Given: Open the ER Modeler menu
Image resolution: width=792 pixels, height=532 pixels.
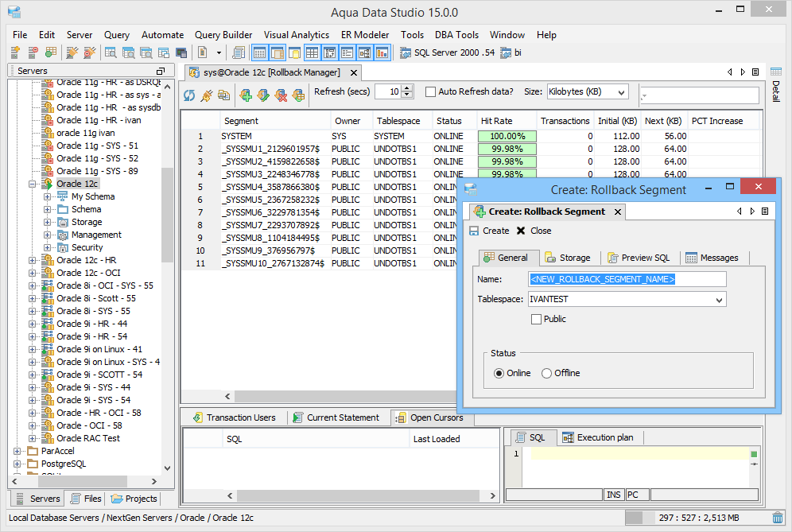Looking at the screenshot, I should 365,35.
